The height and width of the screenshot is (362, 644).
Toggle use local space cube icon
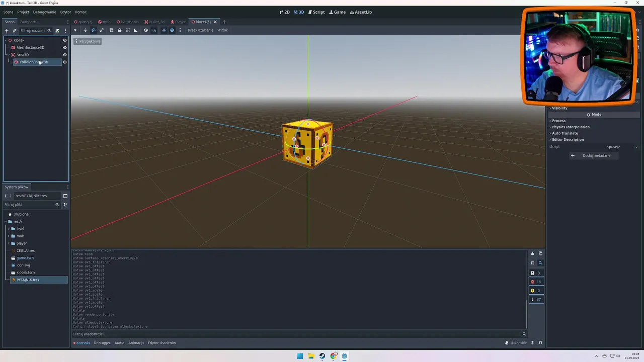click(x=146, y=30)
